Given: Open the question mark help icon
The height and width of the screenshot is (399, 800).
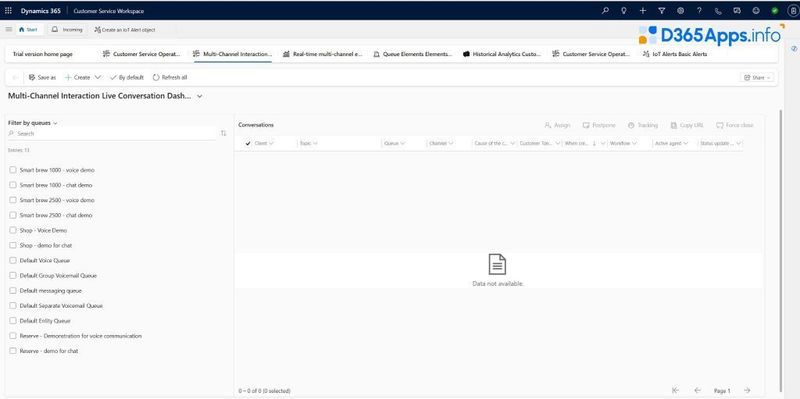Looking at the screenshot, I should [699, 11].
